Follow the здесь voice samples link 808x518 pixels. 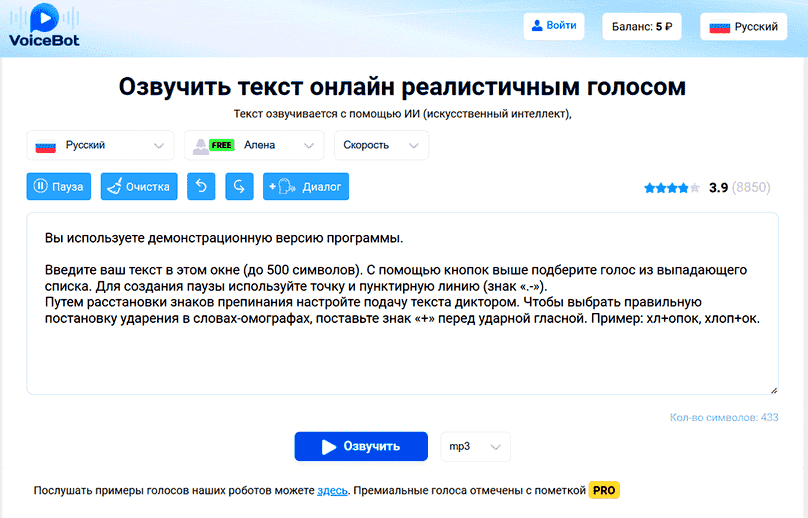coord(332,491)
